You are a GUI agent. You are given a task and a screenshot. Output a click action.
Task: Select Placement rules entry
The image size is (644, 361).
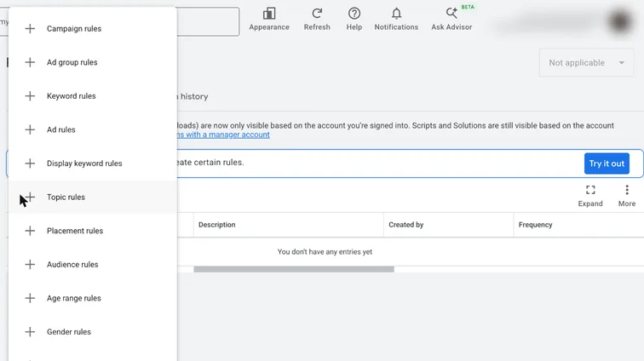(93, 231)
